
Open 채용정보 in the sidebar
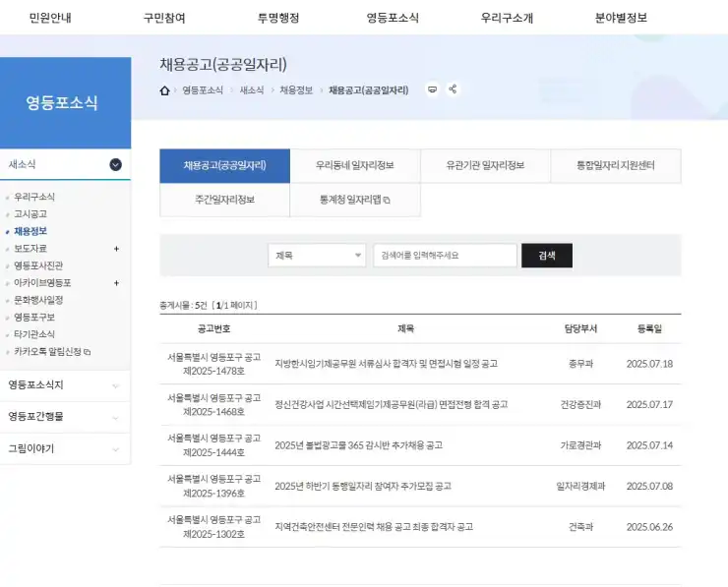coord(30,231)
